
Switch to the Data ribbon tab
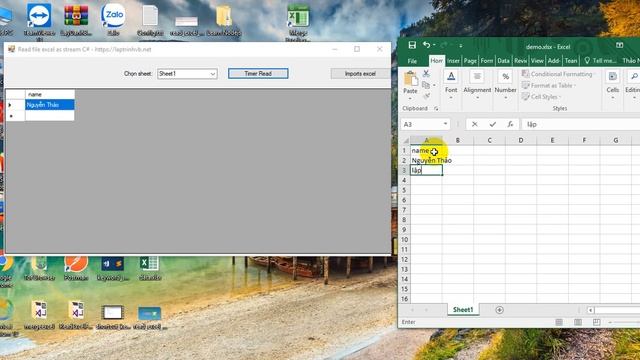pos(503,61)
